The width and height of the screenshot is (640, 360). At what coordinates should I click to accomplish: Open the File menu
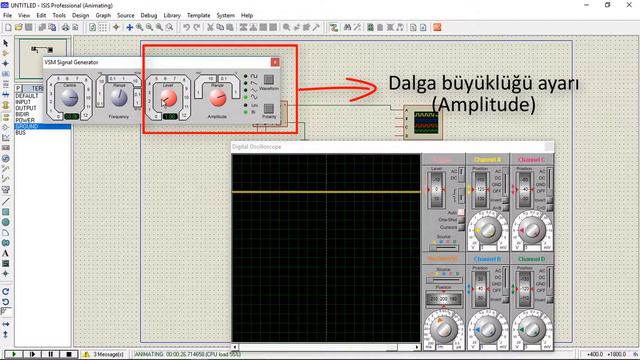point(7,15)
